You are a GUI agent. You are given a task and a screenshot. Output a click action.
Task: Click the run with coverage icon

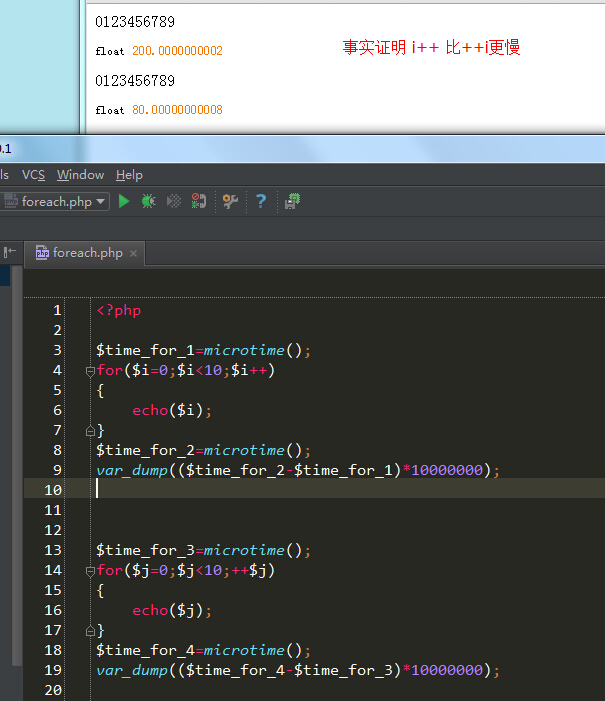click(173, 201)
